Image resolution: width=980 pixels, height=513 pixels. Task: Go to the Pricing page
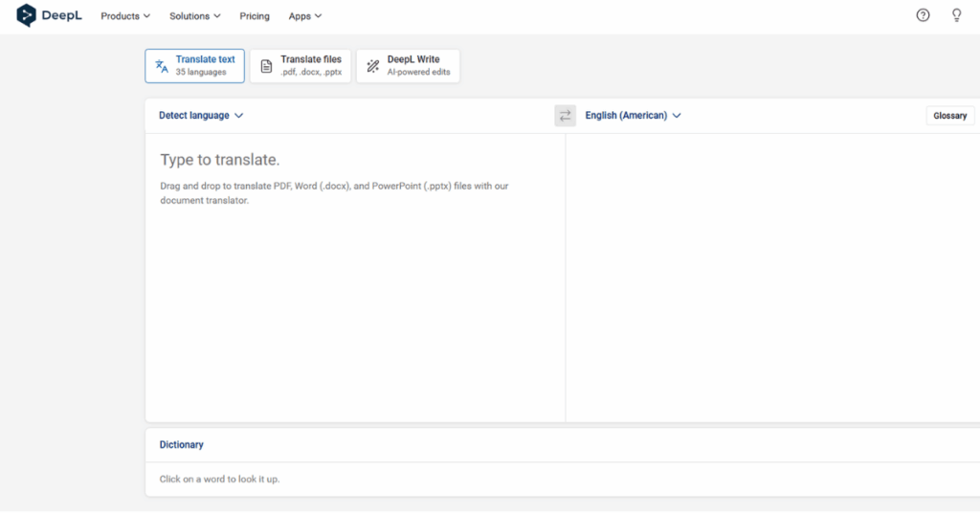point(255,16)
